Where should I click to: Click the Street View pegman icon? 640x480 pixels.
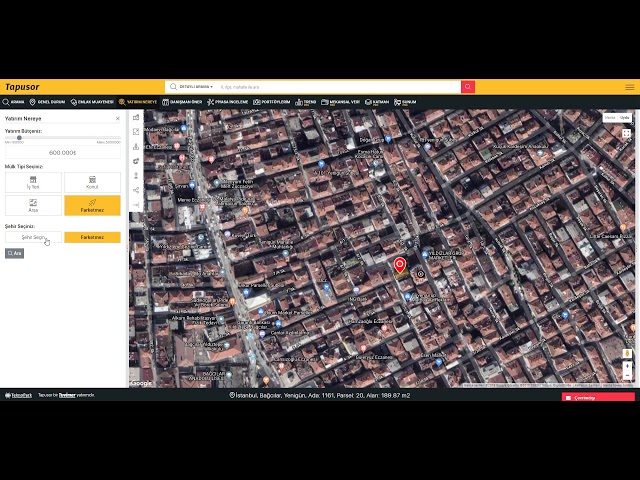pyautogui.click(x=627, y=353)
